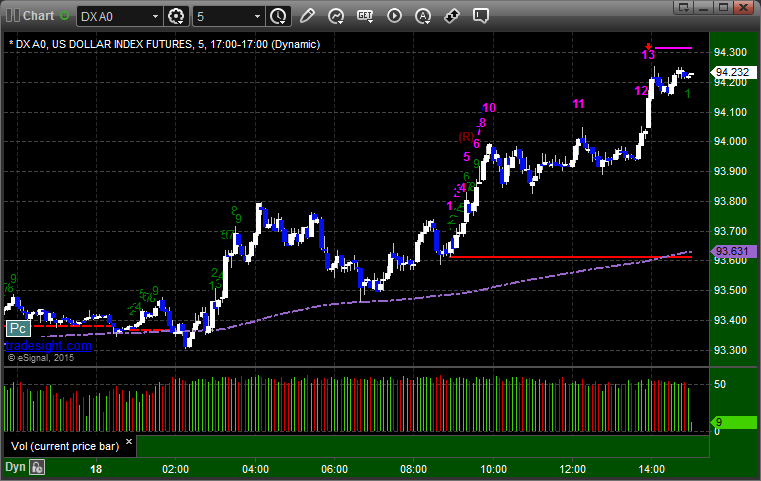The height and width of the screenshot is (481, 761).
Task: Click the 94.300 price axis label
Action: [x=730, y=52]
